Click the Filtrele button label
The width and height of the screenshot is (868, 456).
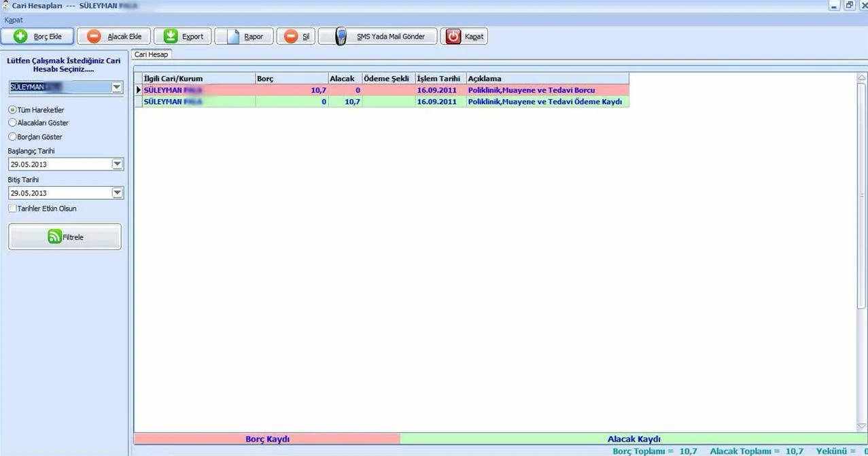click(x=73, y=237)
